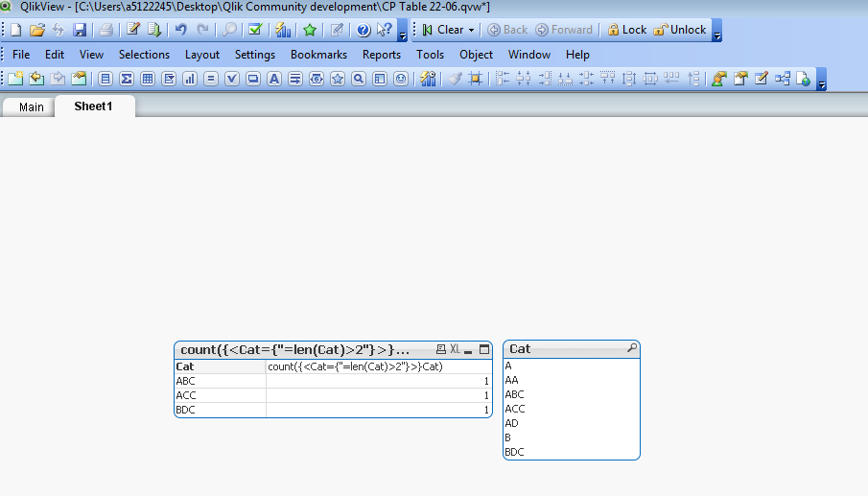This screenshot has height=496, width=868.
Task: Create a Button object icon
Action: pos(253,79)
